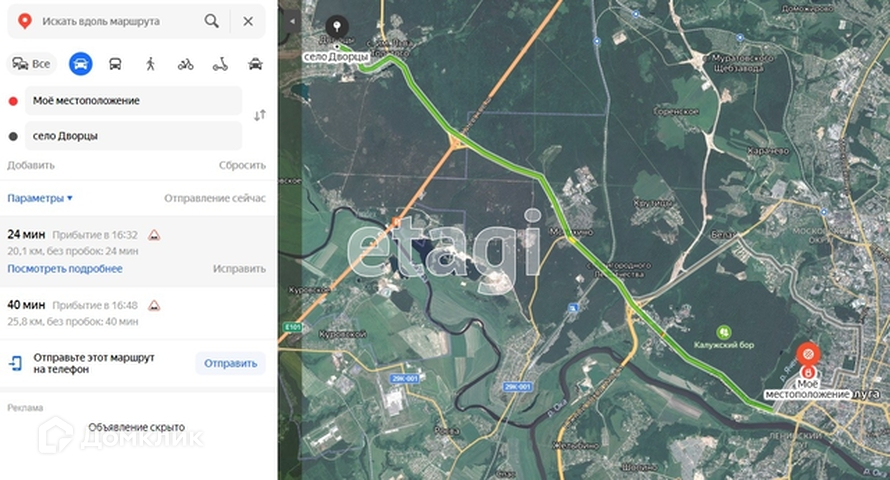
Task: Close the route search panel
Action: [x=248, y=22]
